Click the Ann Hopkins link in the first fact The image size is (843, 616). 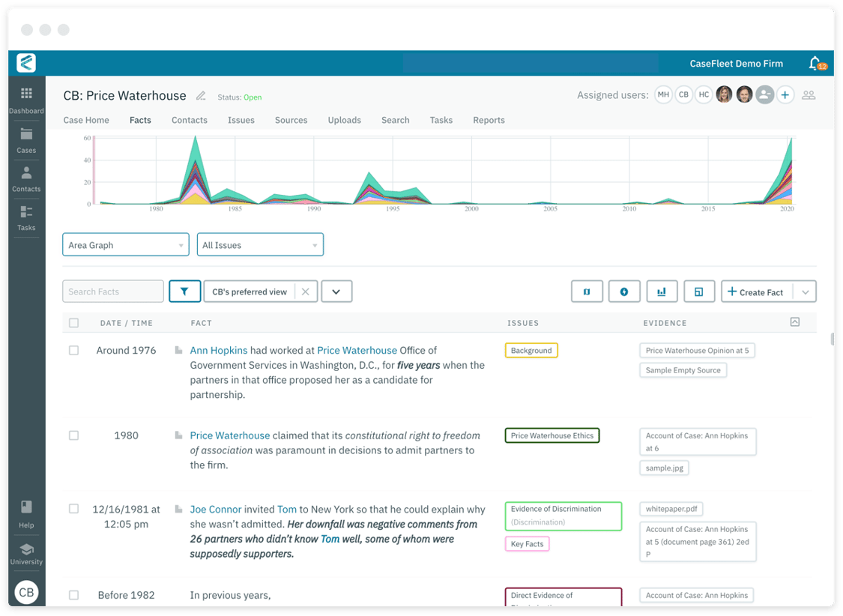point(219,350)
